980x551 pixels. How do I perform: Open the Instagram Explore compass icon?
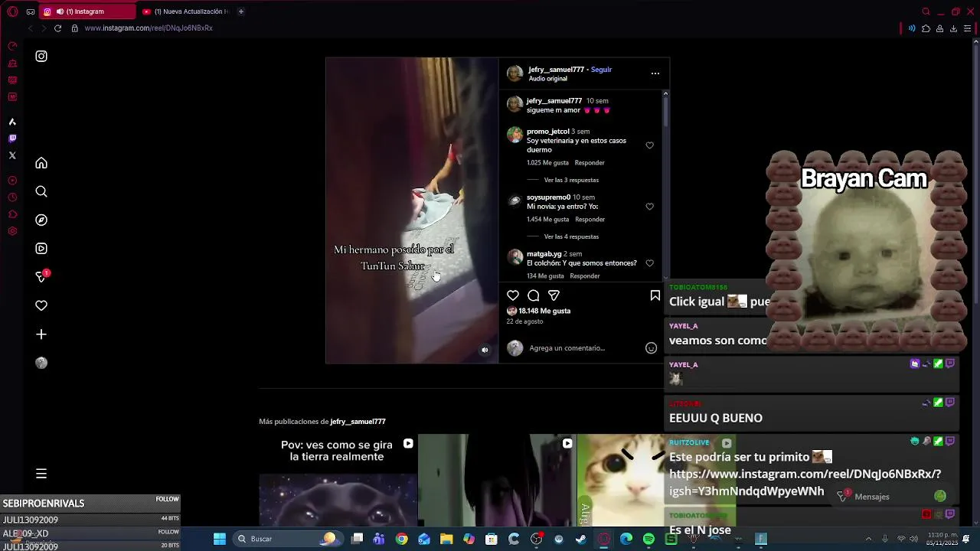click(41, 220)
